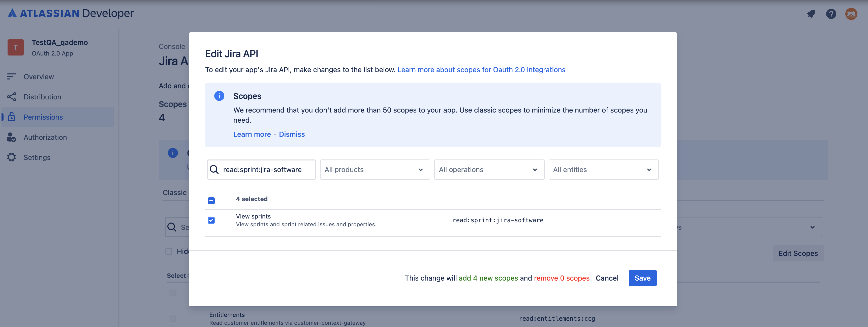Click the 4 selected indeterminate checkbox
The image size is (868, 327).
pyautogui.click(x=211, y=200)
